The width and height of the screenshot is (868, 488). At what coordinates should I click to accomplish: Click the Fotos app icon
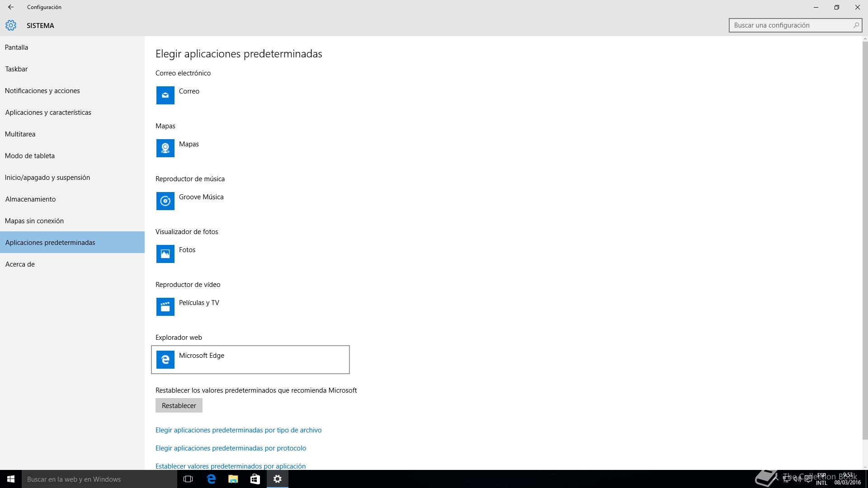coord(165,254)
